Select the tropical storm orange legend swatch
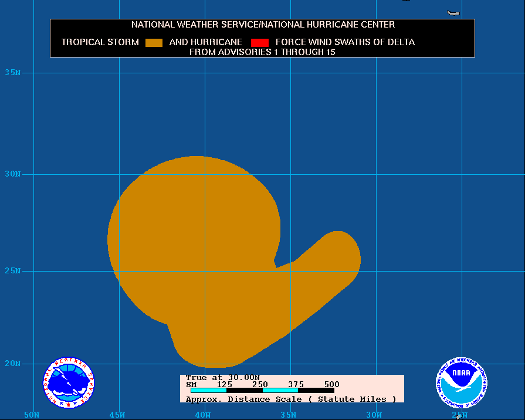The height and width of the screenshot is (420, 525). [x=154, y=43]
